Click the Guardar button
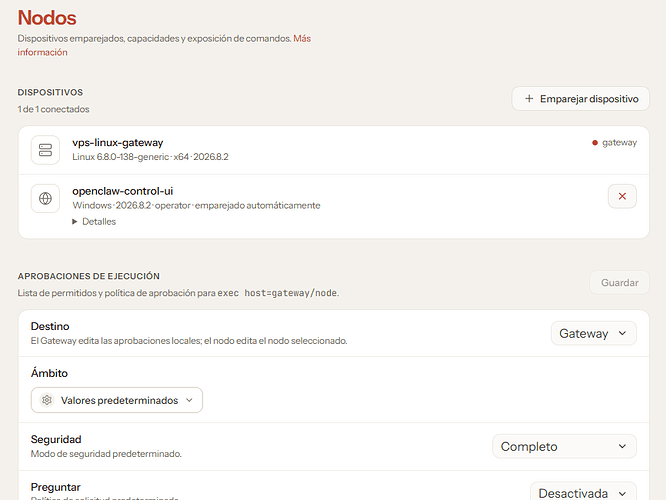 [619, 282]
